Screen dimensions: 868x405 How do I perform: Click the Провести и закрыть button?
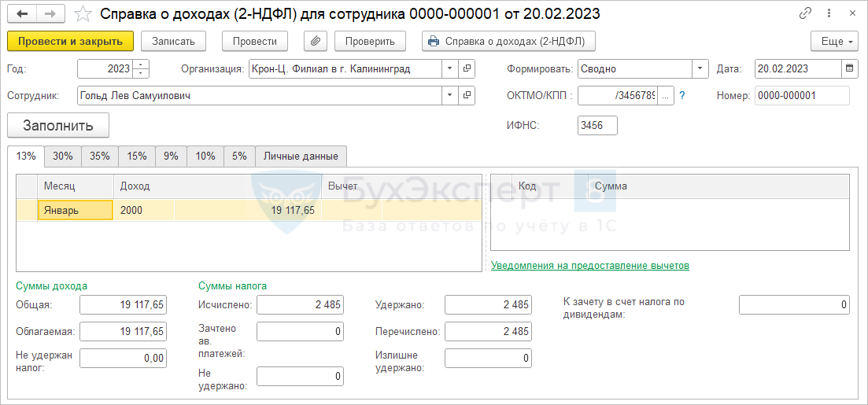pyautogui.click(x=70, y=41)
